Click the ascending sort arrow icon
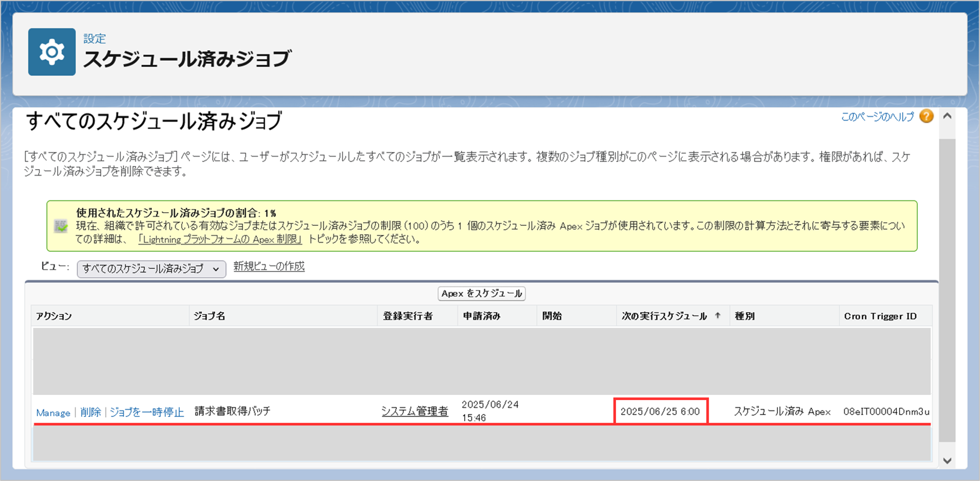This screenshot has width=980, height=481. 717,315
